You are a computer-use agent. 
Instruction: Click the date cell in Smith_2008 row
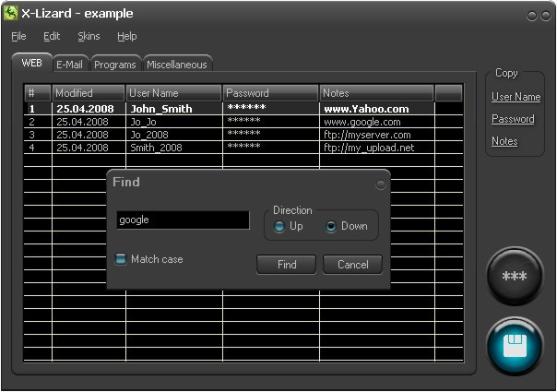[x=89, y=148]
